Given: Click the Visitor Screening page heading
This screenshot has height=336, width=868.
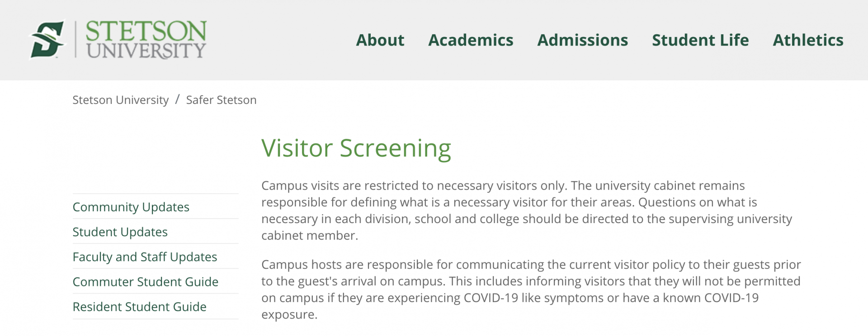Looking at the screenshot, I should 355,148.
